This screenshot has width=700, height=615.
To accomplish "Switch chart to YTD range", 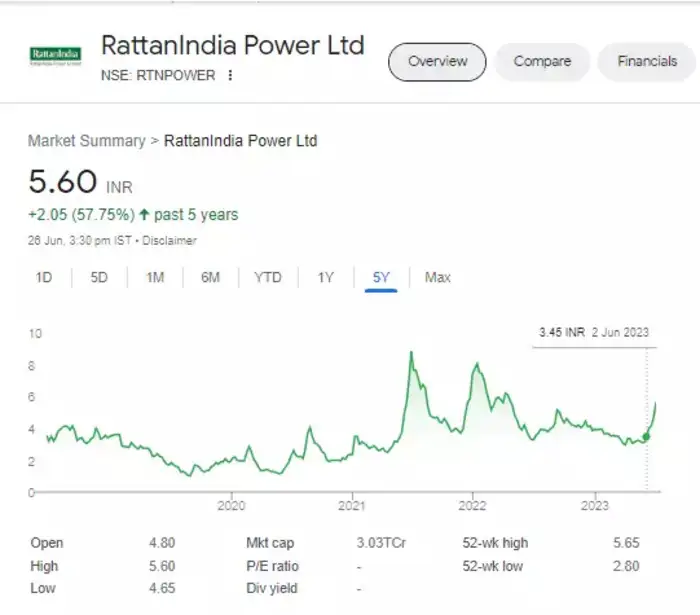I will pyautogui.click(x=267, y=277).
